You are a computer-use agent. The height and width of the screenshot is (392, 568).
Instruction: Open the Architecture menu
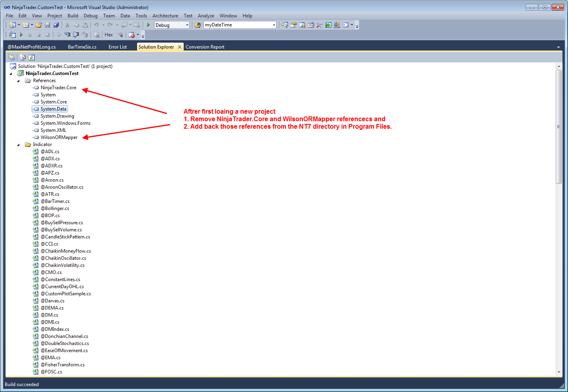(165, 16)
